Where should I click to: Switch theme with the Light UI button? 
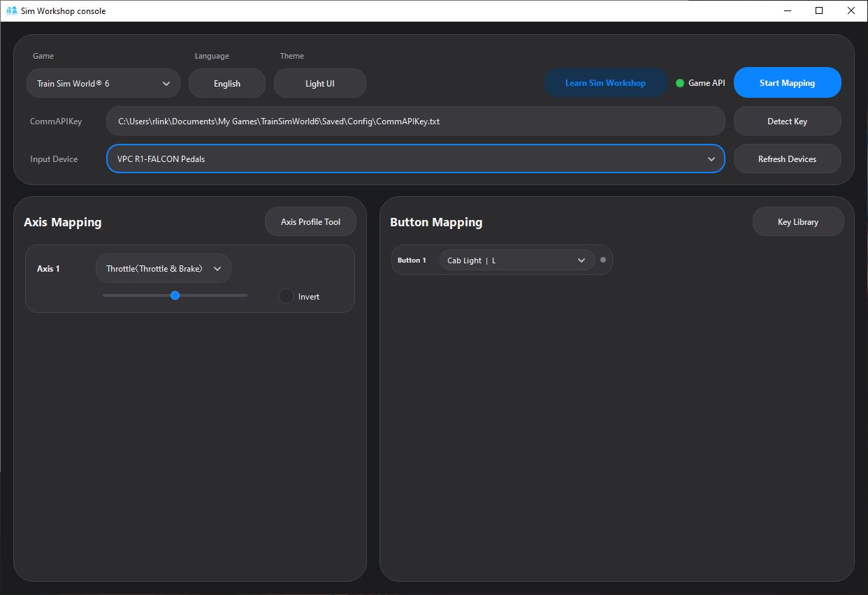pyautogui.click(x=319, y=83)
